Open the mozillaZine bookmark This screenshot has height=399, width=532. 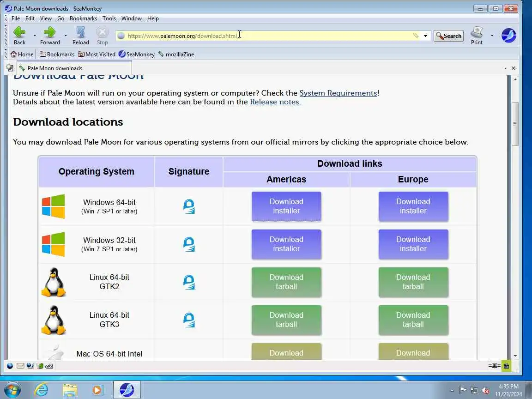pos(176,54)
